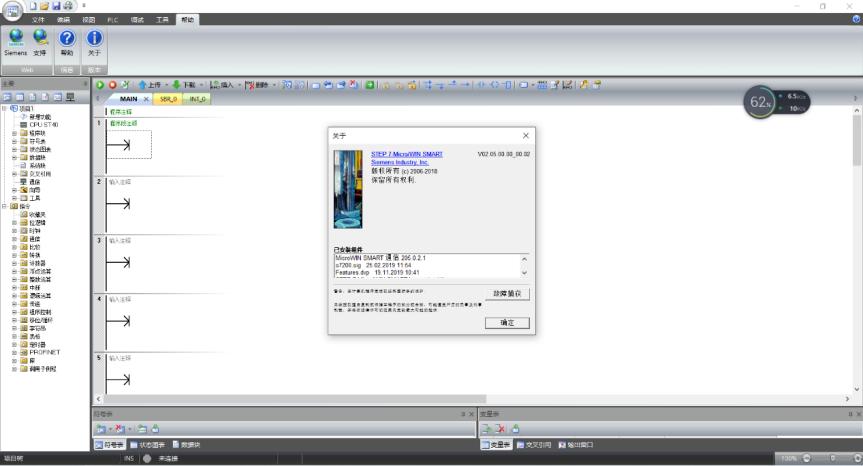Collapse the 指令 instructions root node
This screenshot has width=863, height=466.
4,206
